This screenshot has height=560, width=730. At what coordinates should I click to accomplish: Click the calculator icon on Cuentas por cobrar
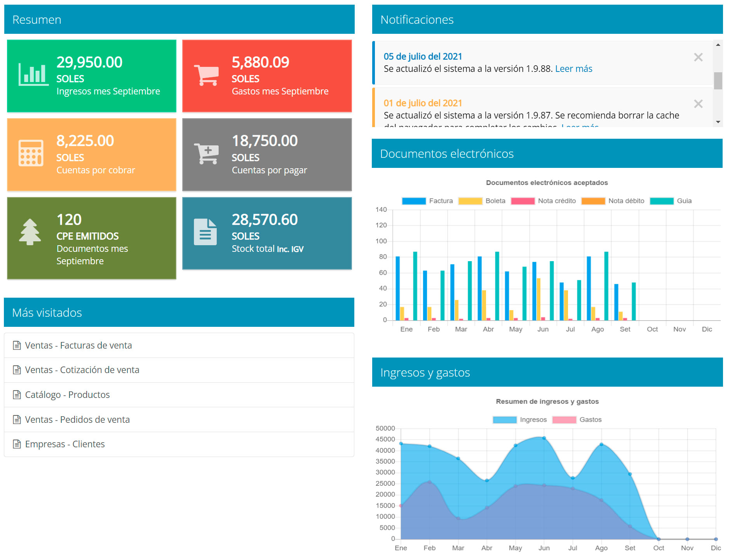click(31, 153)
